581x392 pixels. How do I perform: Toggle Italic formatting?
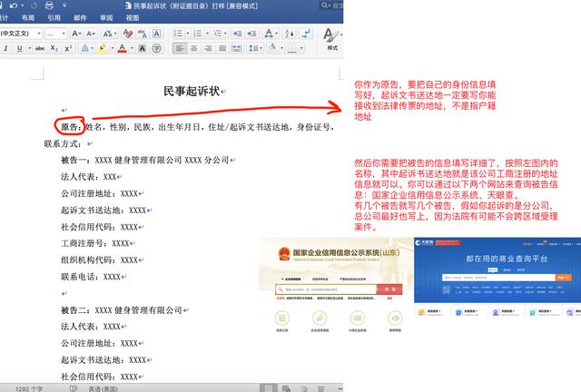(x=5, y=48)
